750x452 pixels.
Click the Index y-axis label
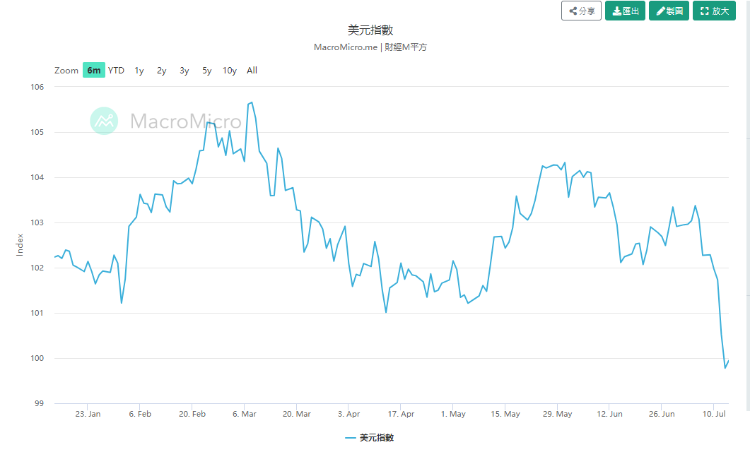20,245
